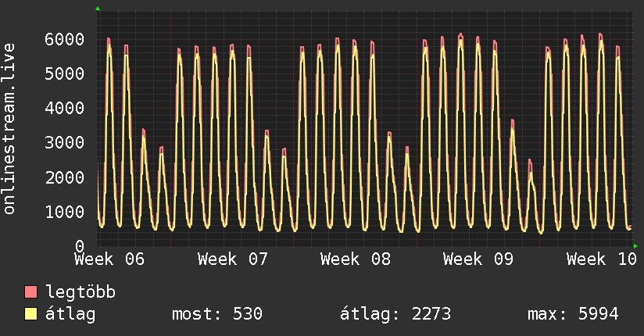644x336 pixels.
Task: Click the Week 06 axis label
Action: click(x=109, y=259)
